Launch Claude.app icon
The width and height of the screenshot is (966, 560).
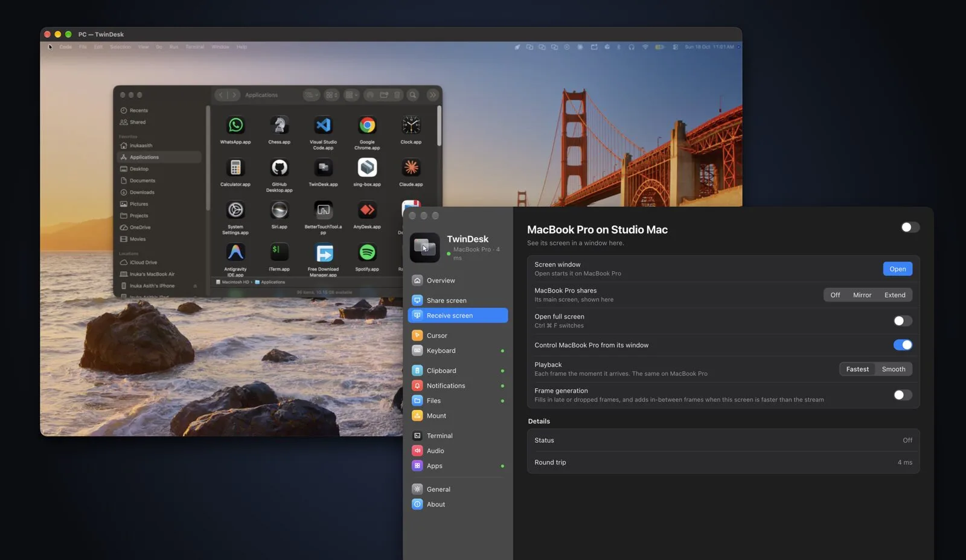(411, 168)
